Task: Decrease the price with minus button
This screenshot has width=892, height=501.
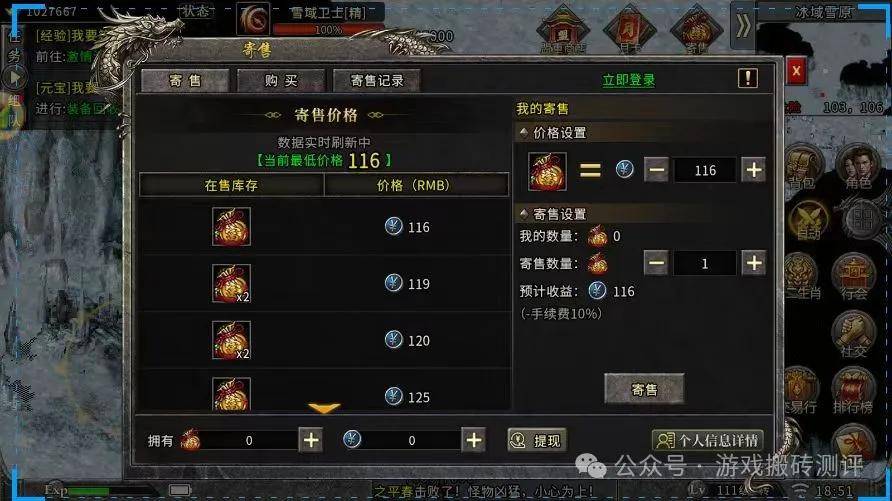Action: 656,170
